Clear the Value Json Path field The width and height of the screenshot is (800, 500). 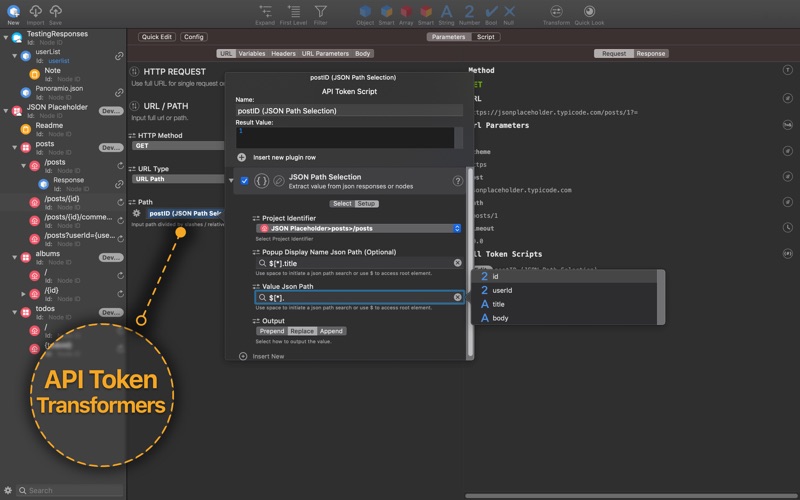pyautogui.click(x=458, y=297)
